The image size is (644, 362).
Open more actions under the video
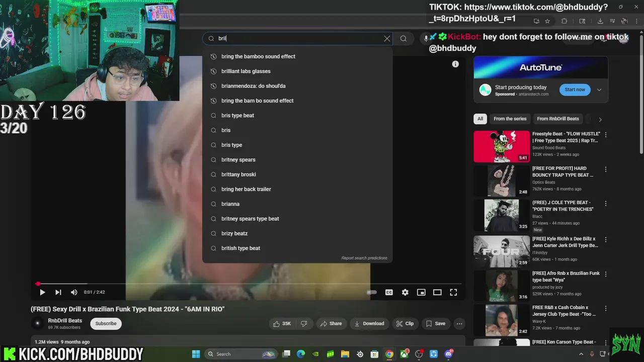459,324
